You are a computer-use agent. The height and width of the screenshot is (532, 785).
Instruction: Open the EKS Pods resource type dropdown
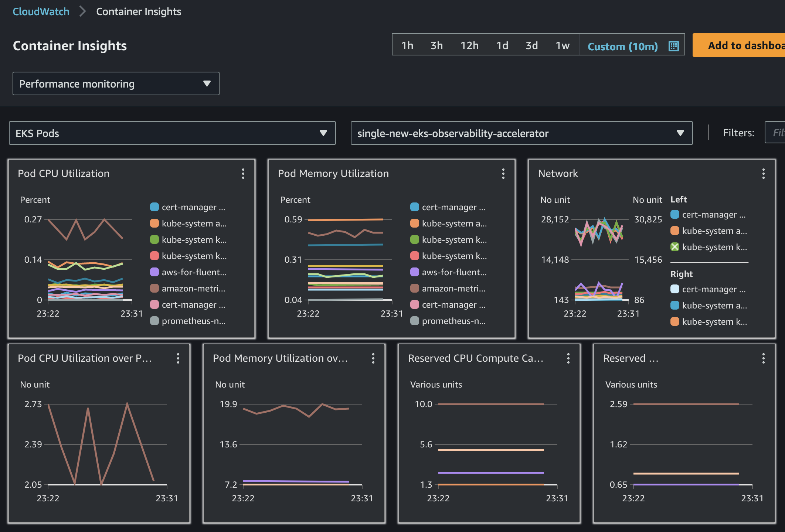(172, 133)
